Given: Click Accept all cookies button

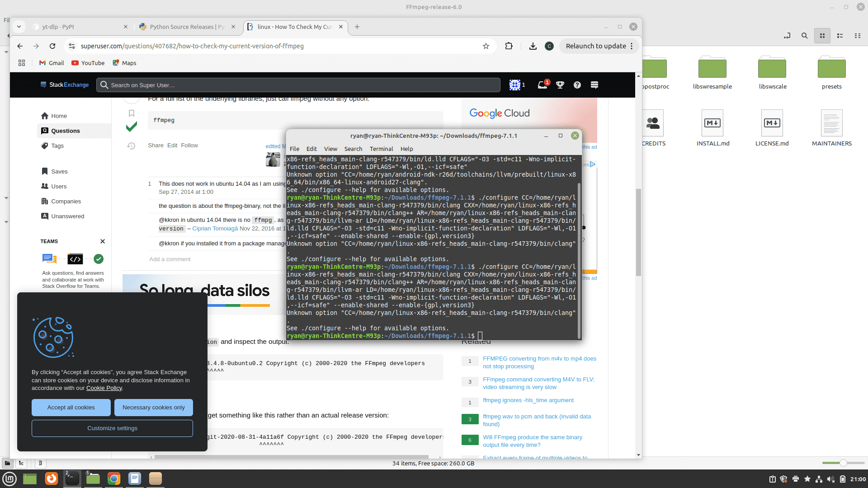Looking at the screenshot, I should coord(71,408).
